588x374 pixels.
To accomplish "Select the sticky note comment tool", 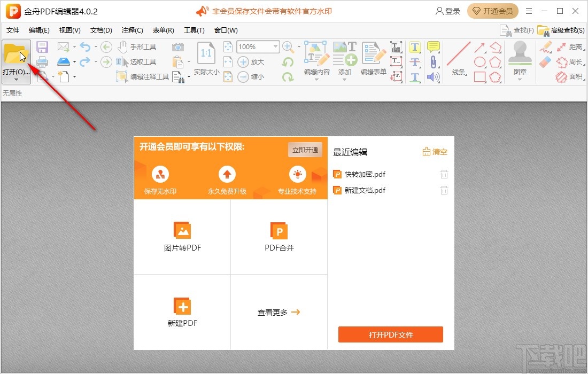I will coord(434,46).
